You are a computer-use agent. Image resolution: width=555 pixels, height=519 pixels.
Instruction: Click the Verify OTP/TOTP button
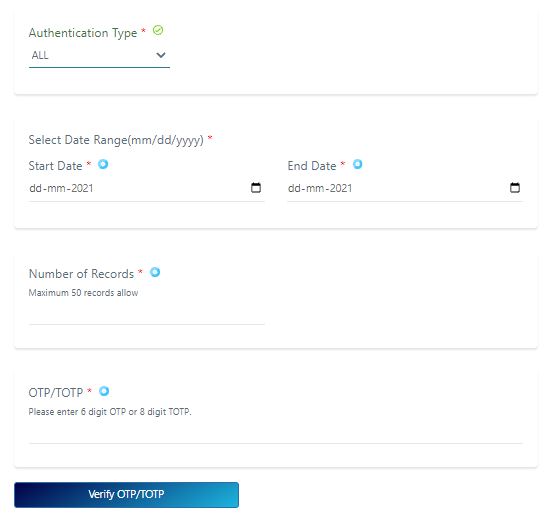[x=126, y=495]
